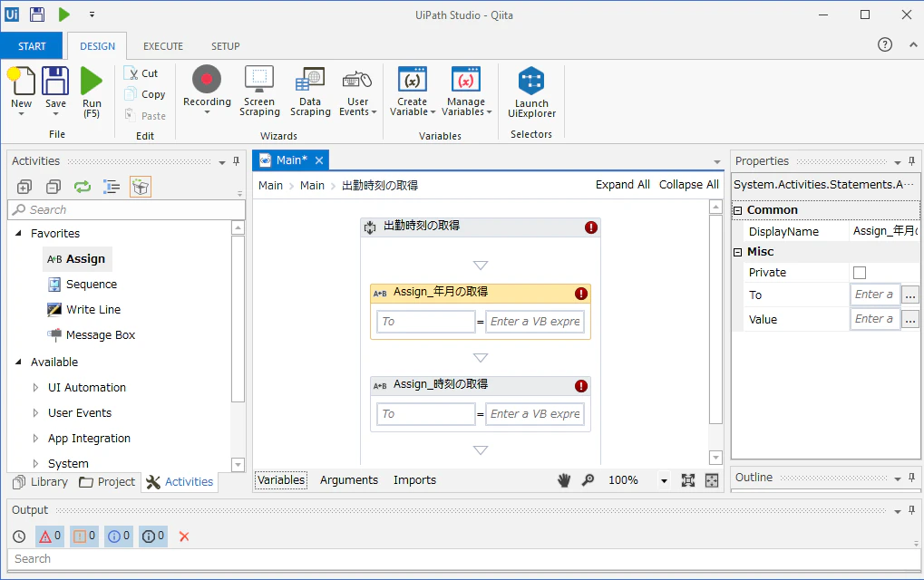Open Imports panel
Screen dimensions: 924x580
[x=415, y=480]
